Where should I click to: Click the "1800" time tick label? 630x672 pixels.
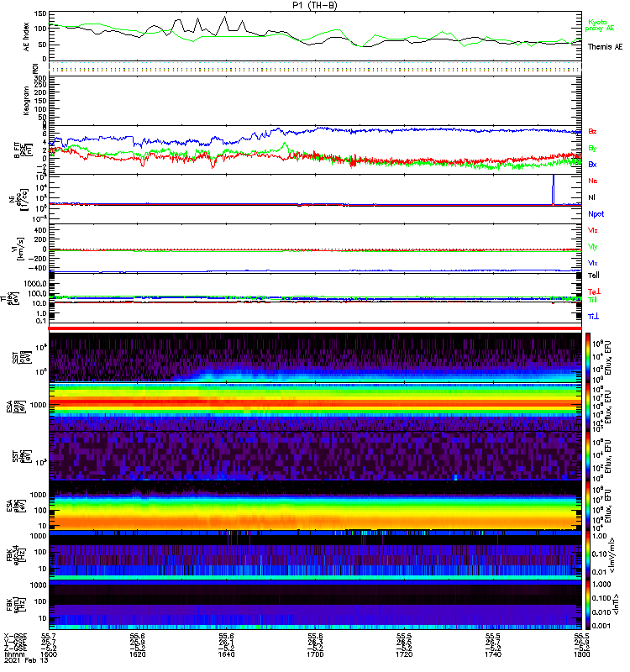coord(581,654)
